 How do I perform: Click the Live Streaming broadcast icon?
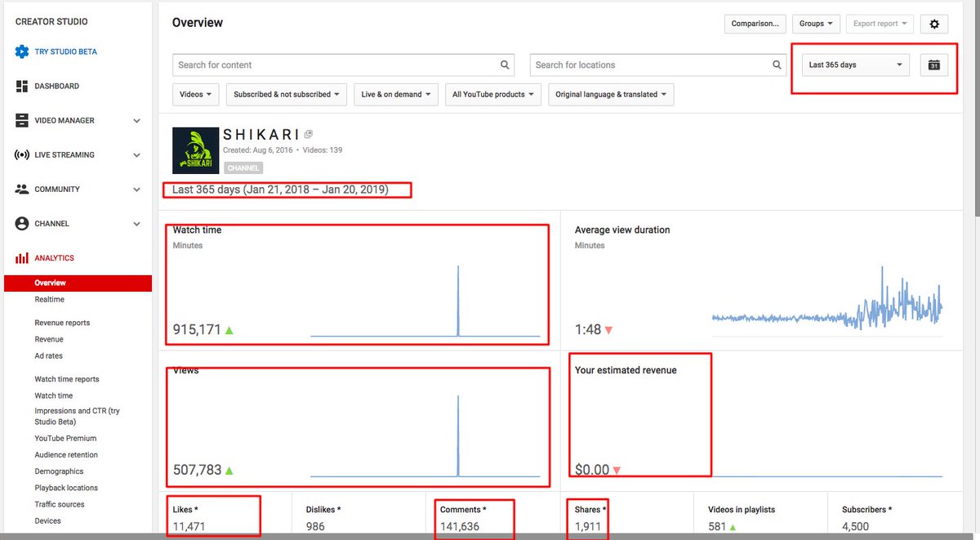pos(22,154)
